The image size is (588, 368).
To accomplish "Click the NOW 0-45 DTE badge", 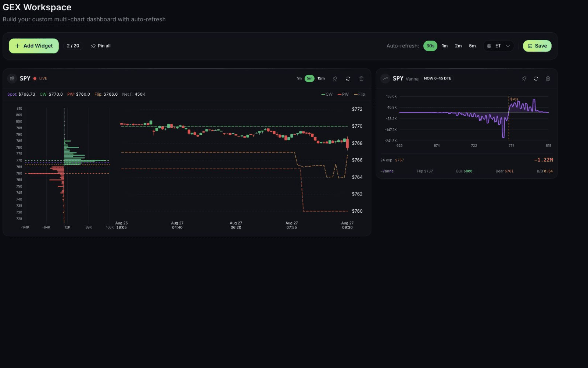I will [x=437, y=78].
